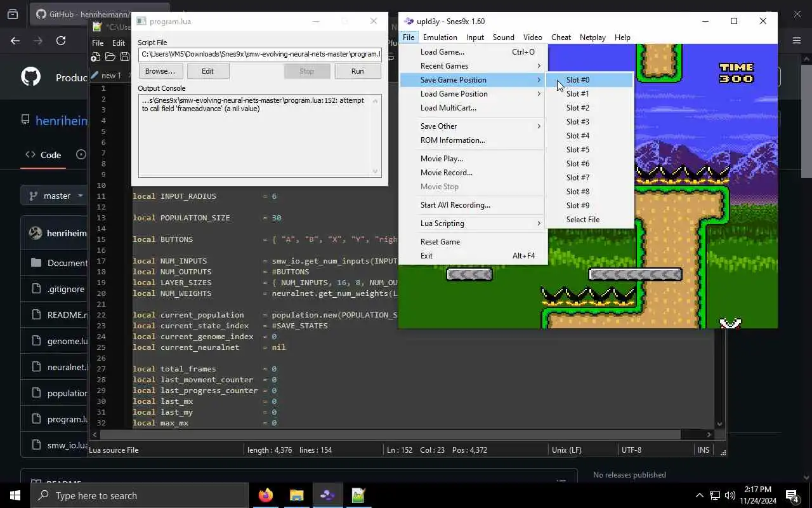Click the Firefox tab list icon

[12, 14]
